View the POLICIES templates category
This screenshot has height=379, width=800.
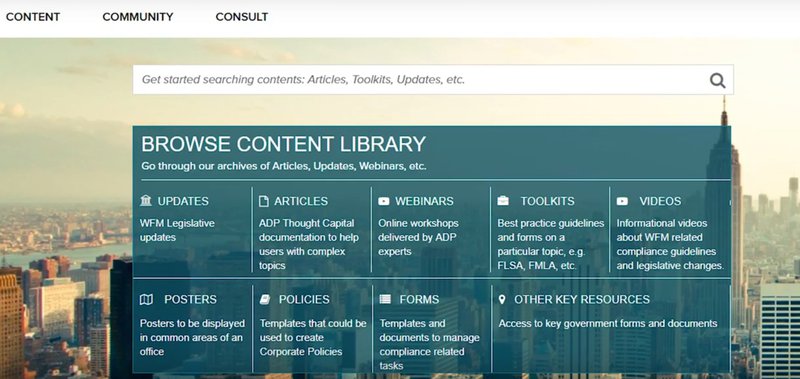tap(304, 299)
